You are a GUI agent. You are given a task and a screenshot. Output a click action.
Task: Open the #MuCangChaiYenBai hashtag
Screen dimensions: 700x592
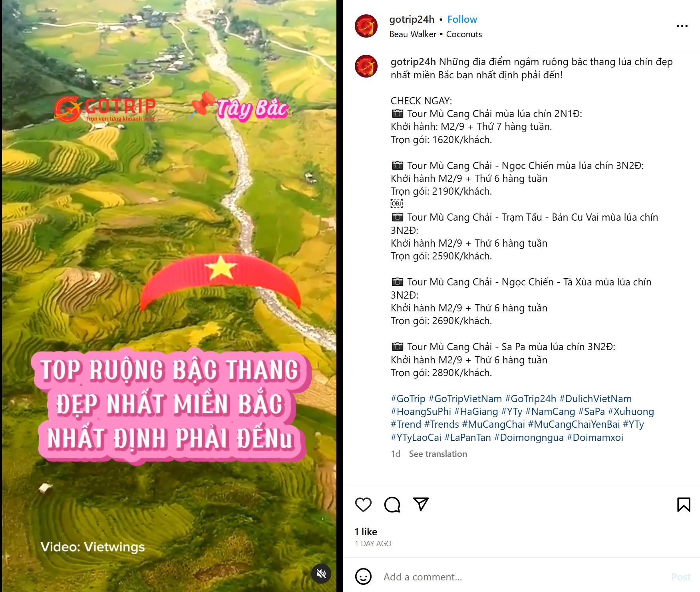click(x=574, y=424)
